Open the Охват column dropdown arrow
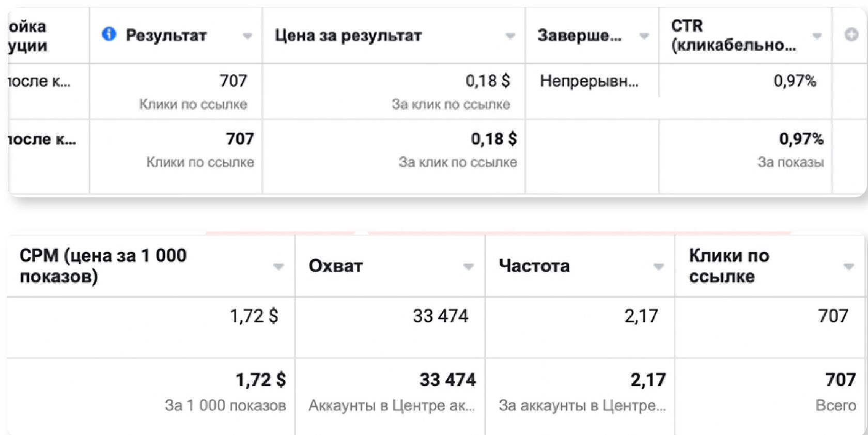 click(469, 267)
